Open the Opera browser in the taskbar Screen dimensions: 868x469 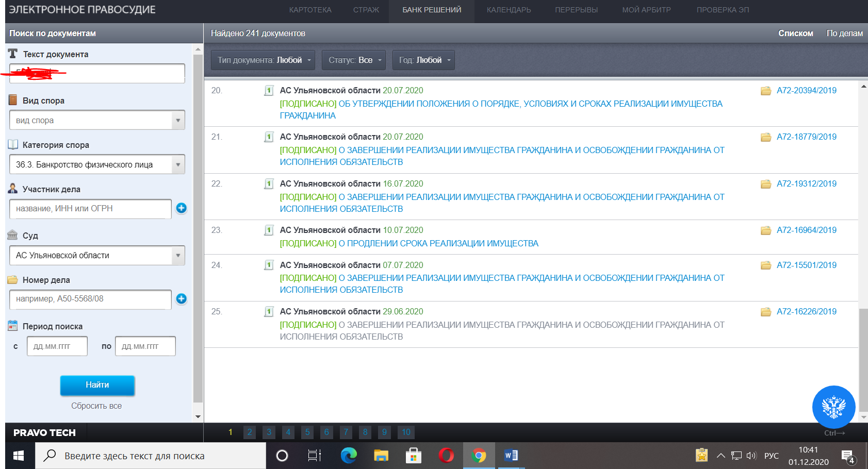click(x=446, y=456)
